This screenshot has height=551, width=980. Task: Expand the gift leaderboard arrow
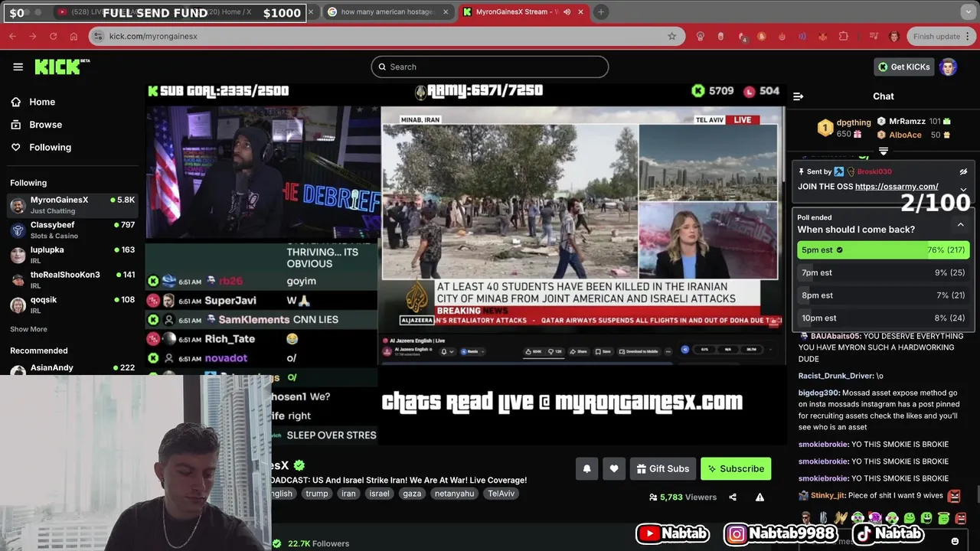[883, 151]
